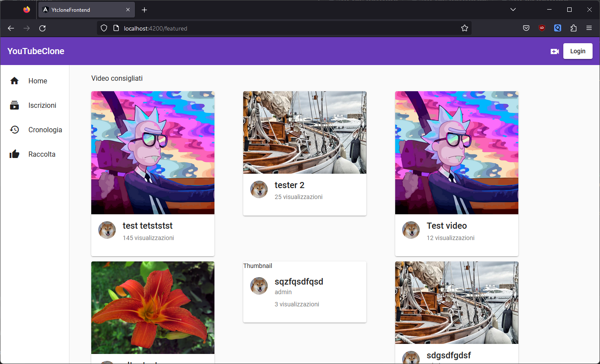Screen dimensions: 600x364
Task: Open the uBlock Origin extension icon
Action: (x=542, y=28)
